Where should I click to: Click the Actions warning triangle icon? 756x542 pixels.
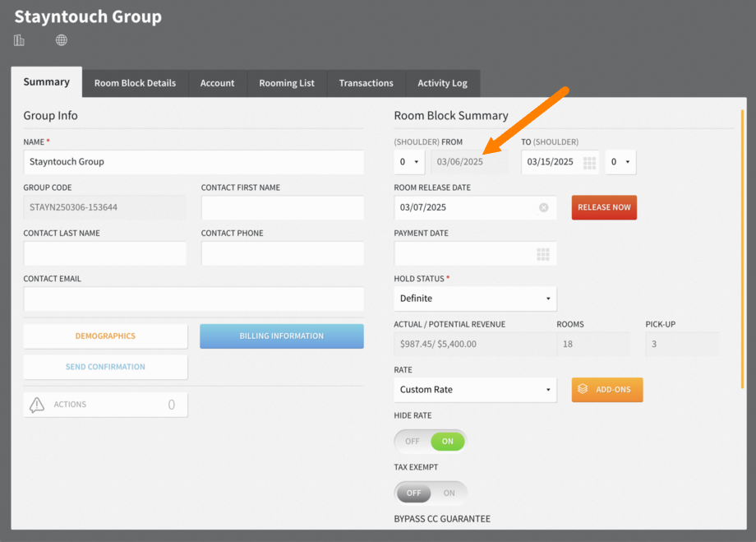[x=37, y=405]
